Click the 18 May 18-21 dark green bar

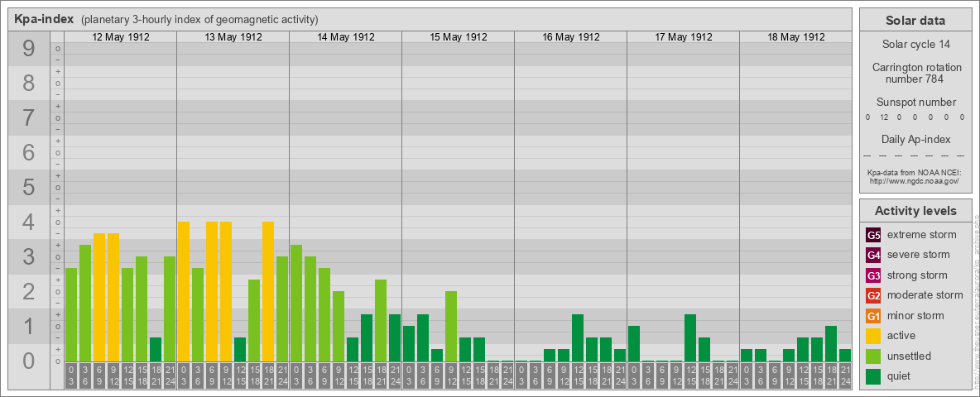(x=831, y=343)
